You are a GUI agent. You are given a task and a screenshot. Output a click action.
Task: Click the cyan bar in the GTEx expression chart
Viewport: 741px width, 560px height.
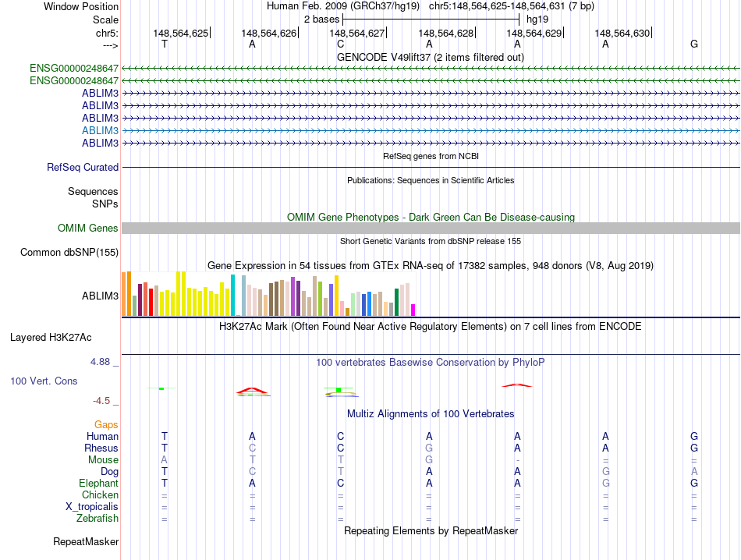click(x=232, y=296)
